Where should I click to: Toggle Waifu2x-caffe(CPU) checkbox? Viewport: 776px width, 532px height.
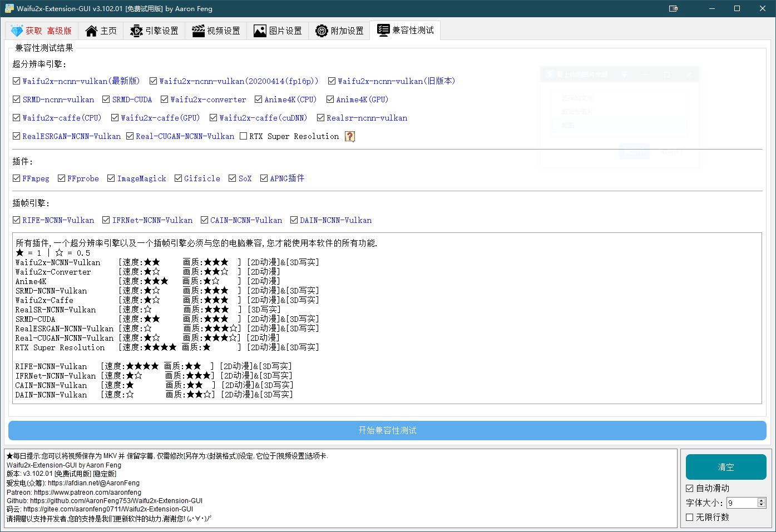17,118
